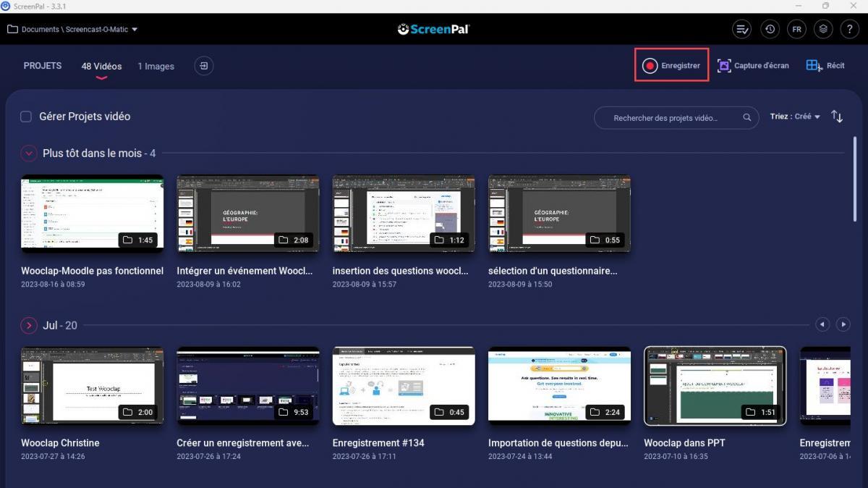Click the folder icon on the 0:45 badge

click(x=439, y=412)
